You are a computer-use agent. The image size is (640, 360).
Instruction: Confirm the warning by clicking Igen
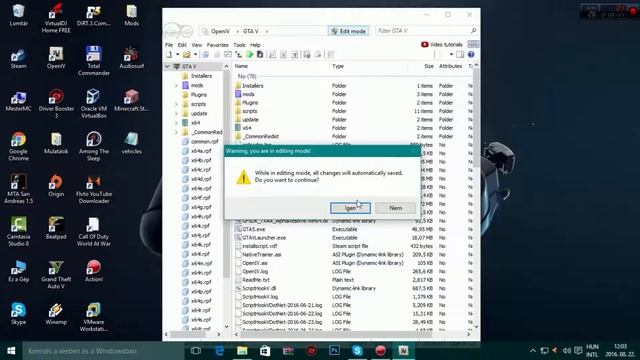(x=350, y=208)
